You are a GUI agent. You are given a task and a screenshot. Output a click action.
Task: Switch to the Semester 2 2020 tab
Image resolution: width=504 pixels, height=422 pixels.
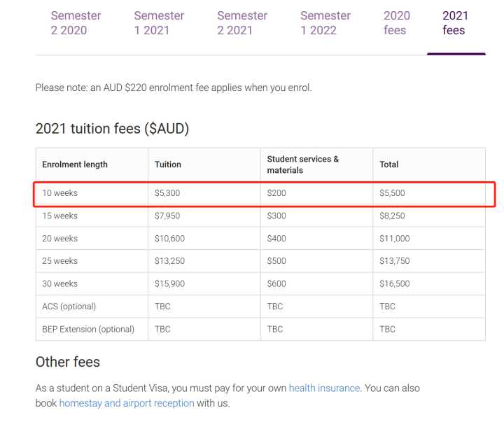coord(76,23)
